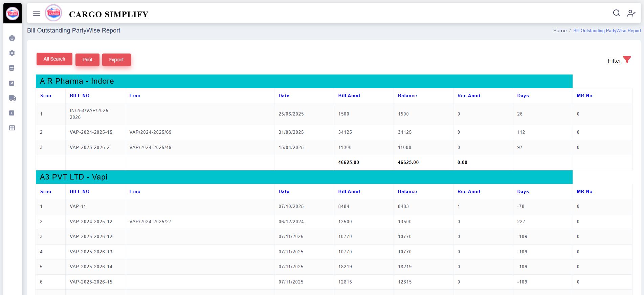The image size is (644, 295).
Task: Click the All Search button
Action: 54,59
